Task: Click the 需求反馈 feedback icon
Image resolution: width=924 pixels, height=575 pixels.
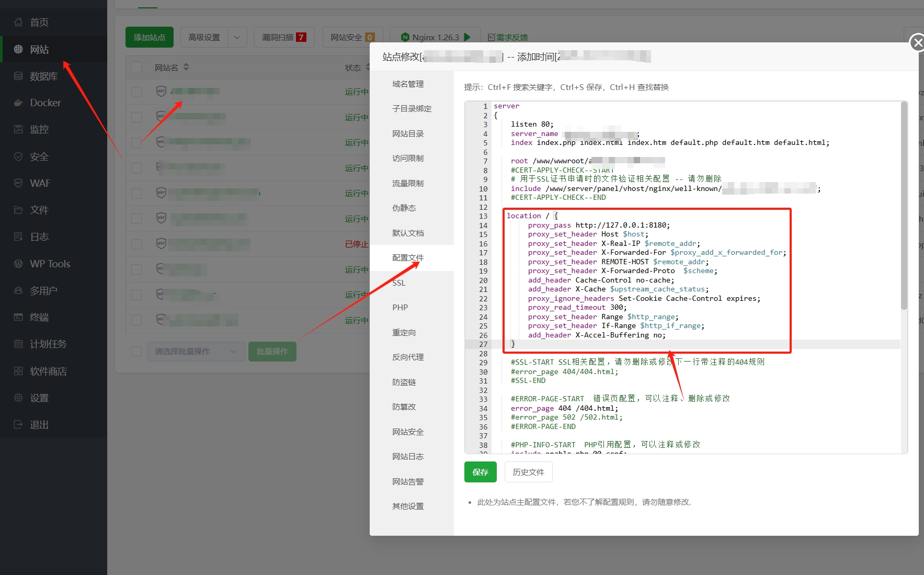Action: pyautogui.click(x=492, y=37)
